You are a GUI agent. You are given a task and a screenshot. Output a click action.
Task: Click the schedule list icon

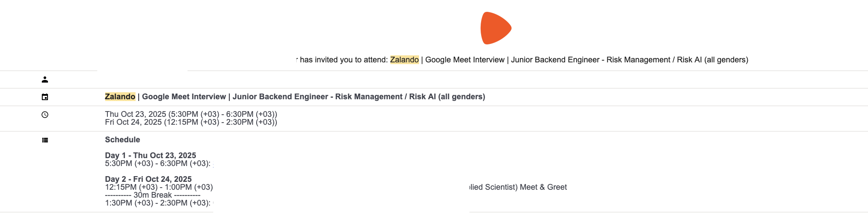(45, 140)
